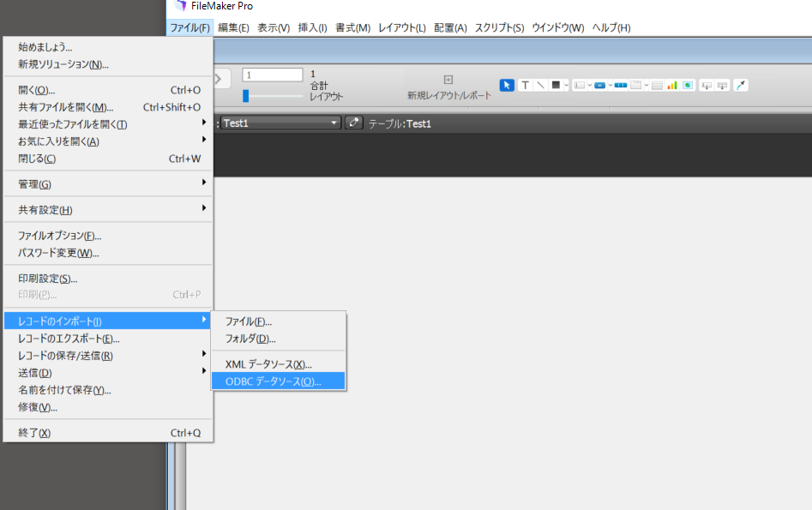Open the shape tool dropdown arrow

click(566, 85)
